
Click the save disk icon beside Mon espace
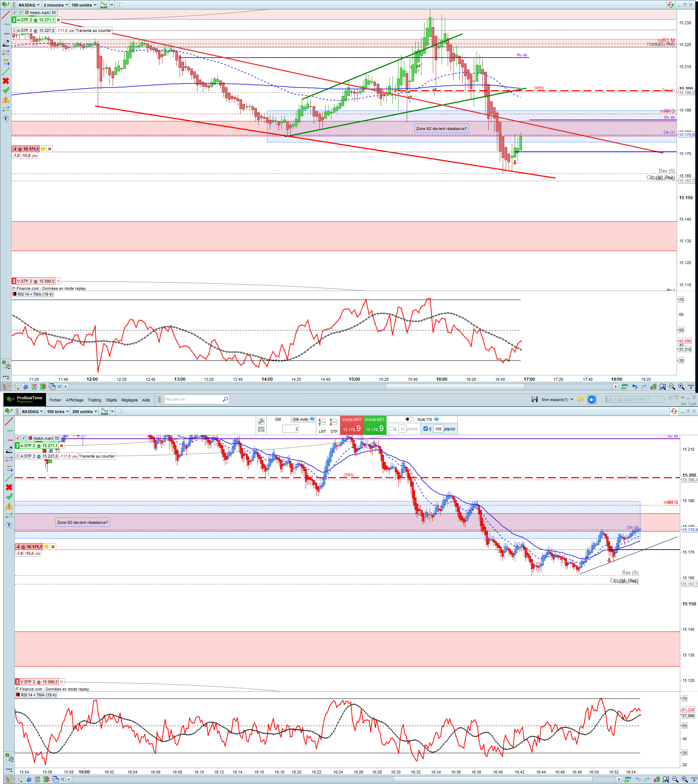535,400
